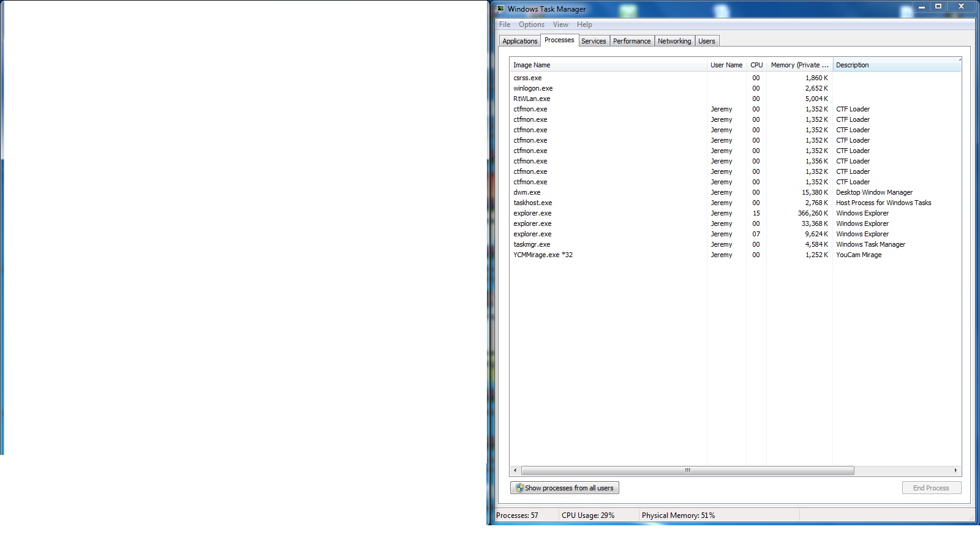Image resolution: width=980 pixels, height=551 pixels.
Task: Sort processes by CPU column header
Action: tap(756, 65)
